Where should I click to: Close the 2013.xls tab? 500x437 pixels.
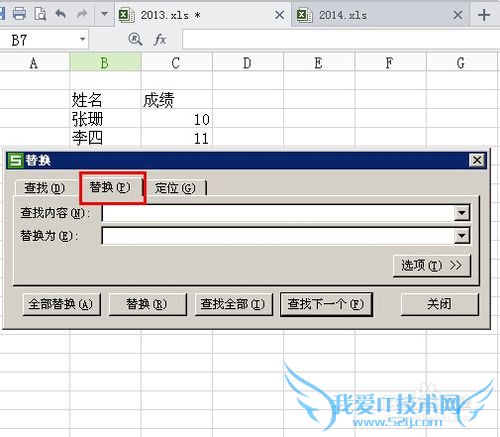pyautogui.click(x=279, y=15)
